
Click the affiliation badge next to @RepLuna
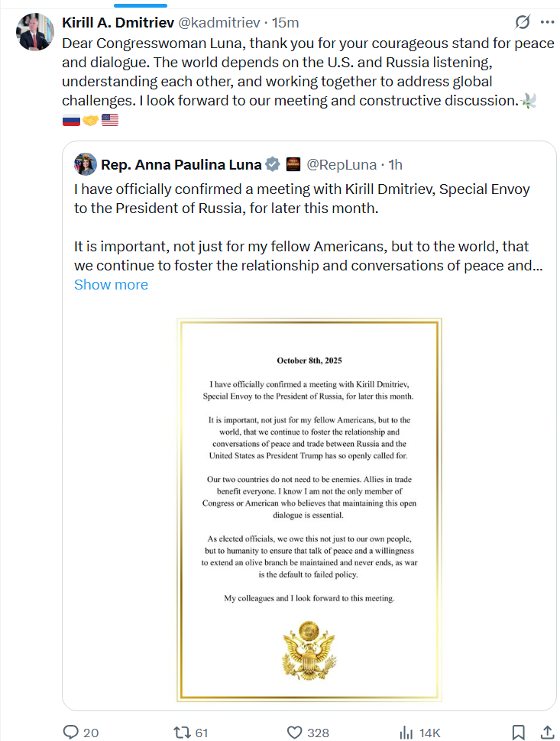click(x=293, y=163)
